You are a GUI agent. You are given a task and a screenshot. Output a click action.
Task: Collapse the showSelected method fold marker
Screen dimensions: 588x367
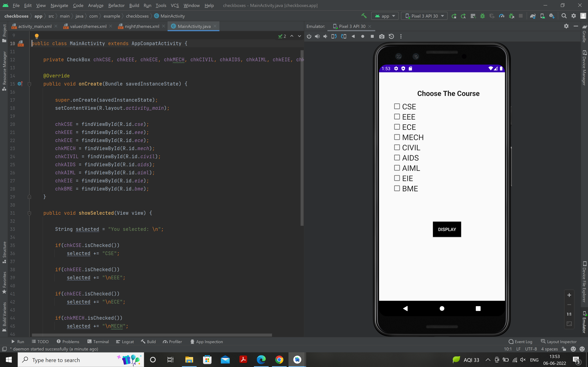pos(29,213)
